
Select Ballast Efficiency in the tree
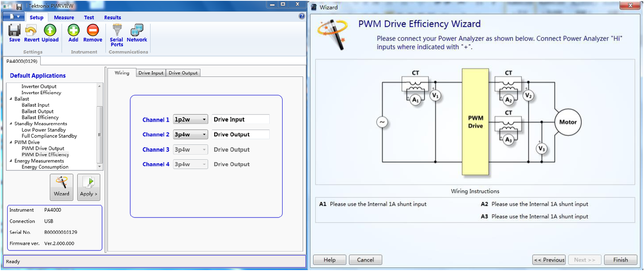pos(40,118)
